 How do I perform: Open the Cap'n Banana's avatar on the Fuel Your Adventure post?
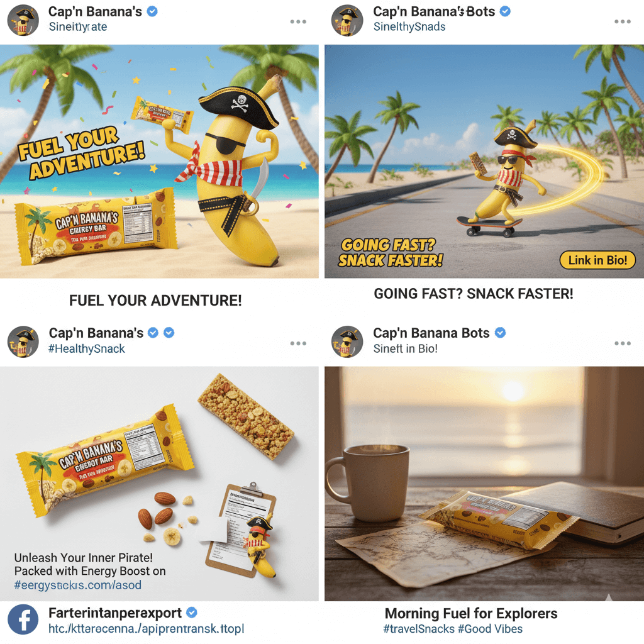(x=23, y=20)
